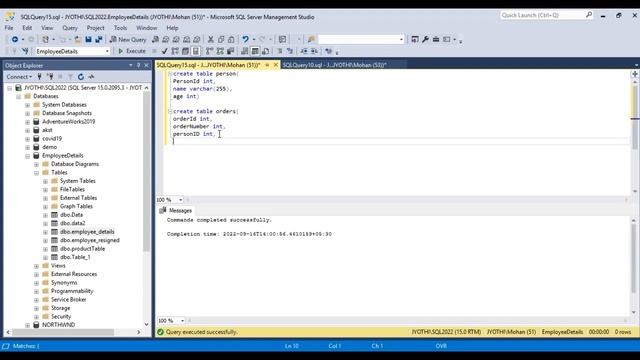Close the Object Explorer panel

147,65
